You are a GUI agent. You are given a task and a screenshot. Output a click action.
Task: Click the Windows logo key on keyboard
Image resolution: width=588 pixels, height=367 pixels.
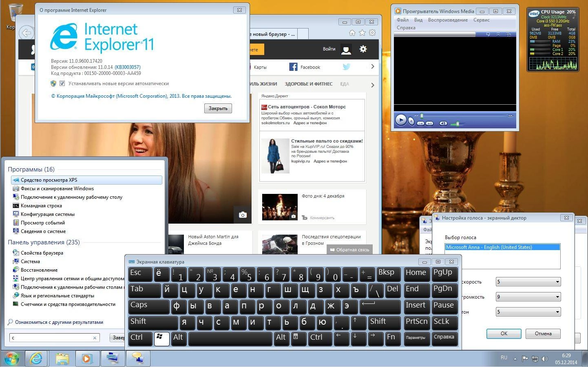[x=161, y=338]
